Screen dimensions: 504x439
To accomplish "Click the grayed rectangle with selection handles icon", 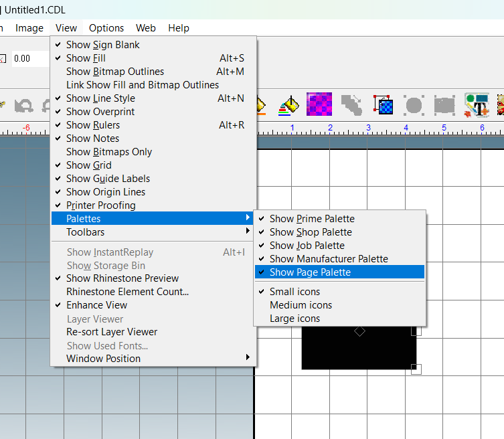I will pos(444,105).
